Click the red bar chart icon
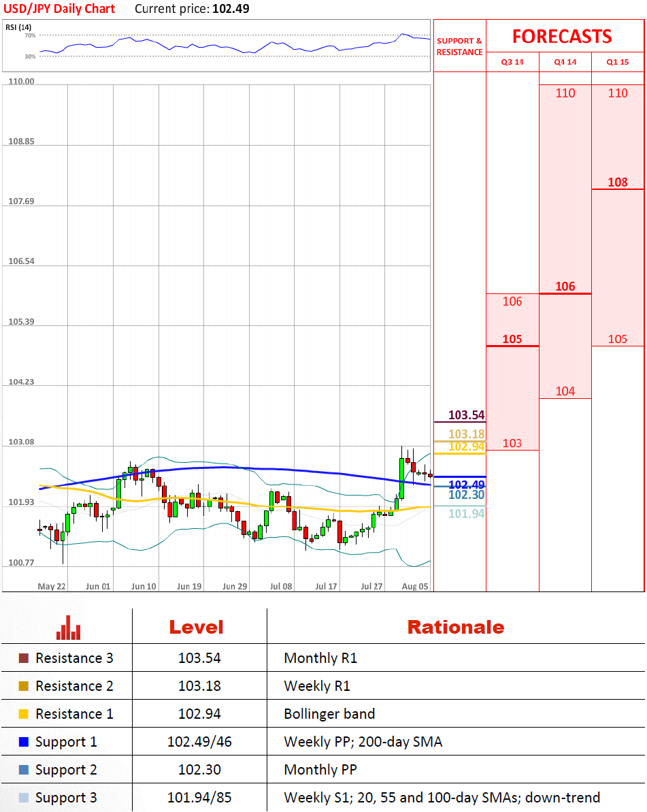The height and width of the screenshot is (812, 647). click(68, 628)
